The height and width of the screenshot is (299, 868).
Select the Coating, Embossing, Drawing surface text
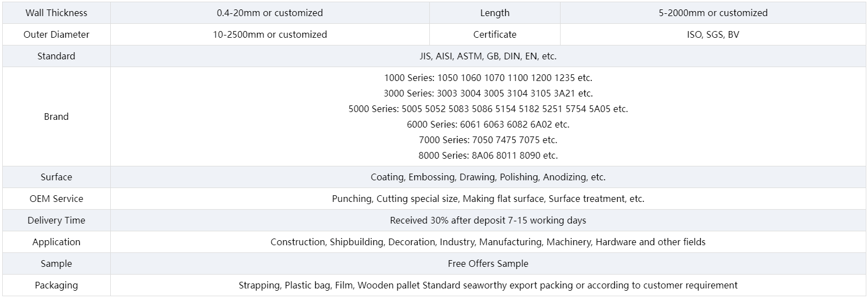(x=488, y=177)
